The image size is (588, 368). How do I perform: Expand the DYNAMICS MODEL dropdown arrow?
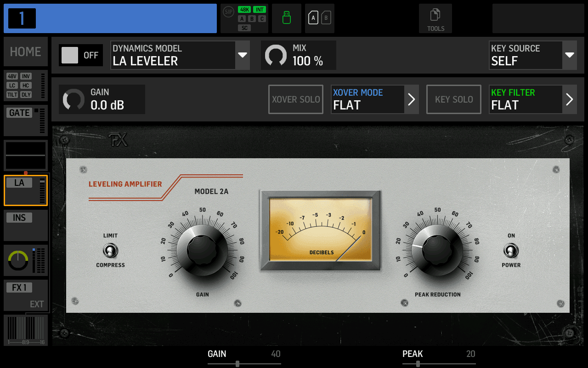coord(243,55)
